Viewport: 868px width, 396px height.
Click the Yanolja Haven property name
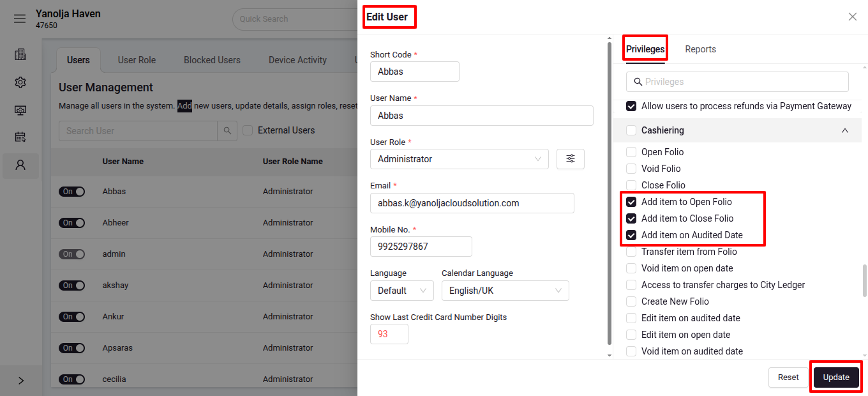point(68,13)
